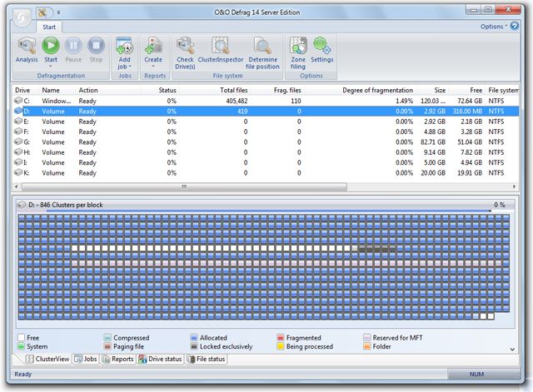Select the F: Volume row

point(266,131)
